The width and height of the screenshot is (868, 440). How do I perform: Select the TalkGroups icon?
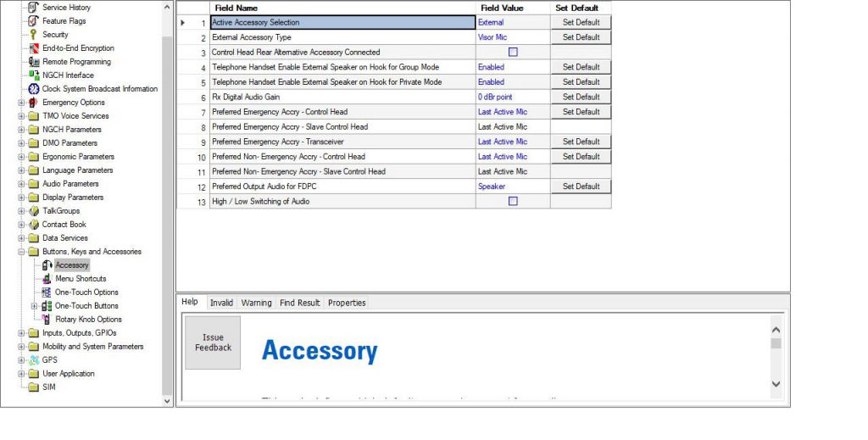33,211
